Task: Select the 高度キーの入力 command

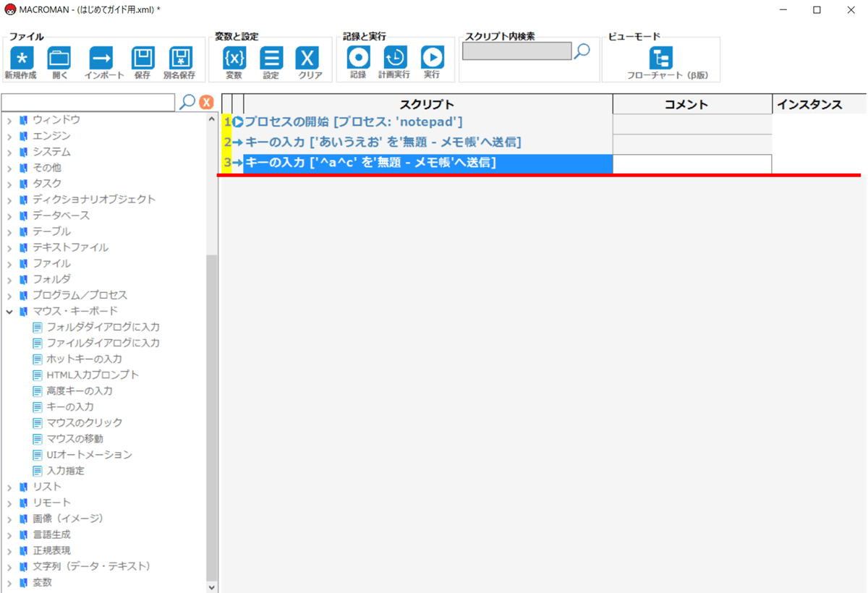Action: (80, 391)
